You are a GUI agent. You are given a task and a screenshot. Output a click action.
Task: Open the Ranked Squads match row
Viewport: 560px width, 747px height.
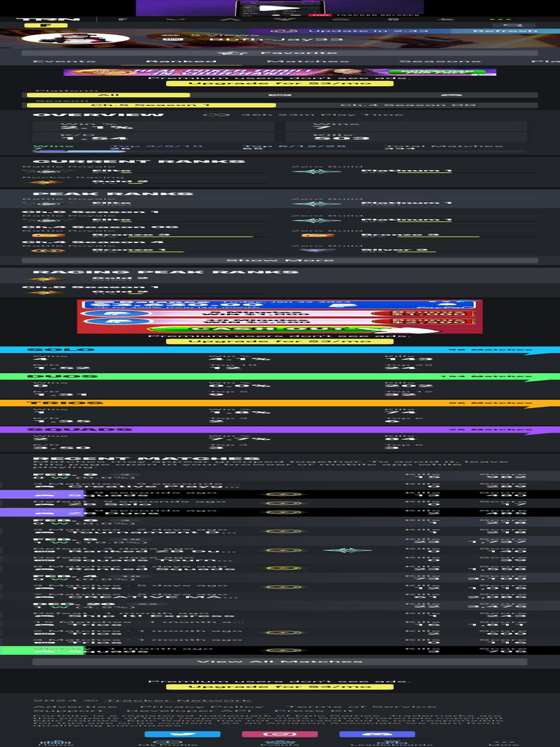coord(280,568)
